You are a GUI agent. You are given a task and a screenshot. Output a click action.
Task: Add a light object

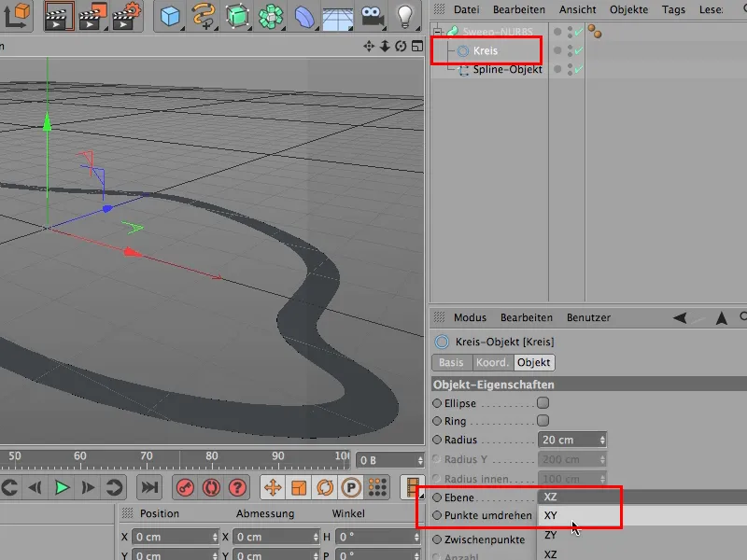(x=404, y=16)
